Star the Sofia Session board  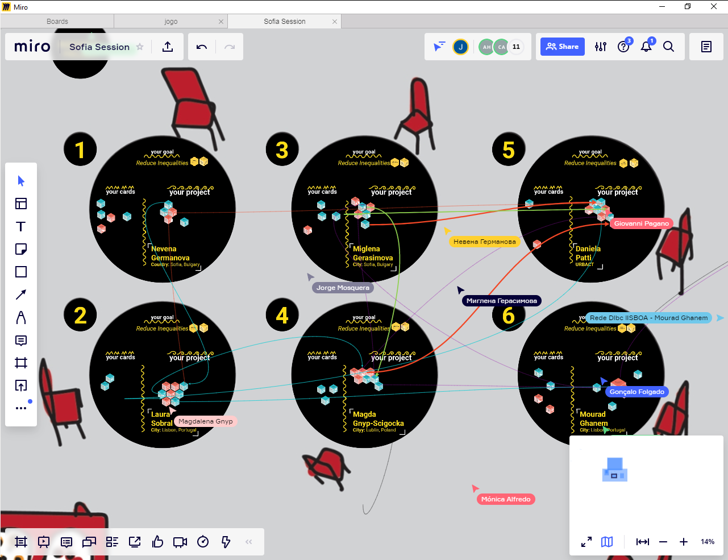point(140,47)
